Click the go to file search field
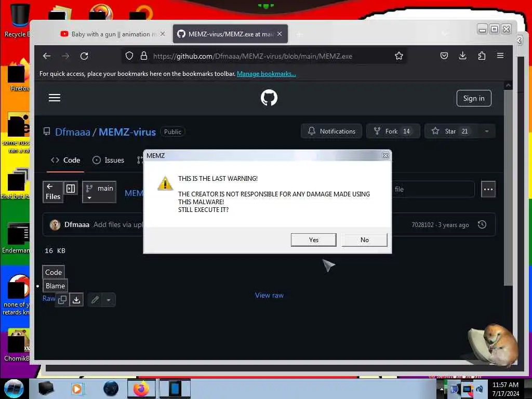Image resolution: width=532 pixels, height=399 pixels. tap(433, 189)
